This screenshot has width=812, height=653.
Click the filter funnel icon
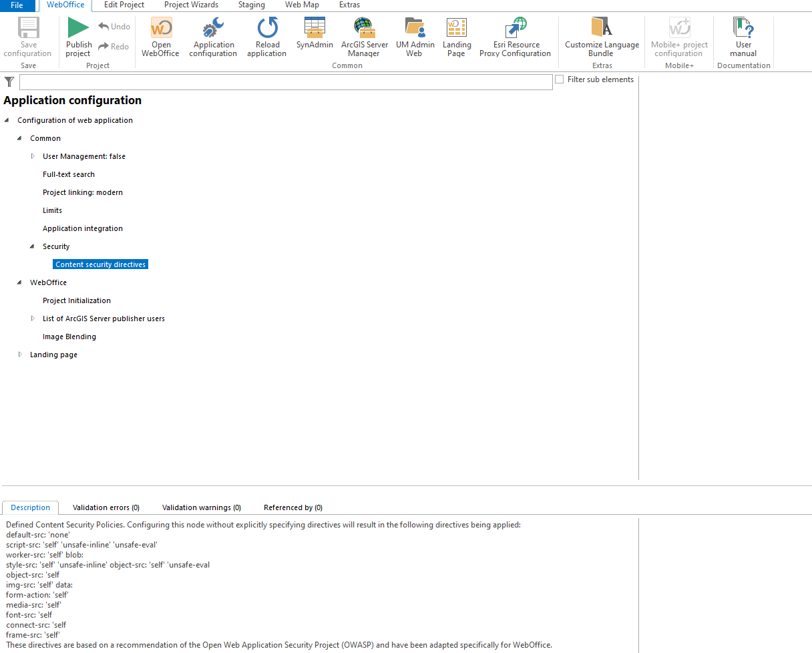[9, 81]
